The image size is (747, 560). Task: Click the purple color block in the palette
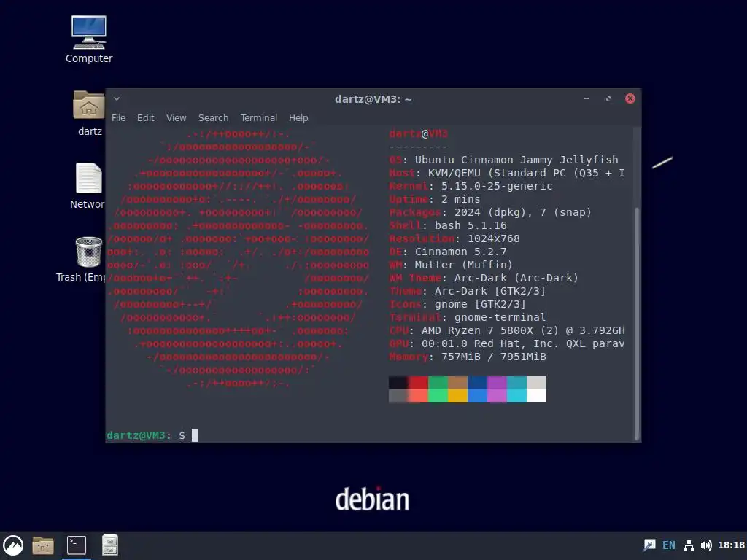(497, 383)
